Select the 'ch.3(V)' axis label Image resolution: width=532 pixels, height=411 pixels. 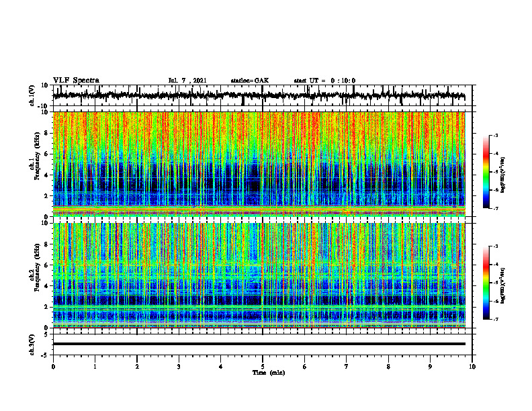click(32, 345)
